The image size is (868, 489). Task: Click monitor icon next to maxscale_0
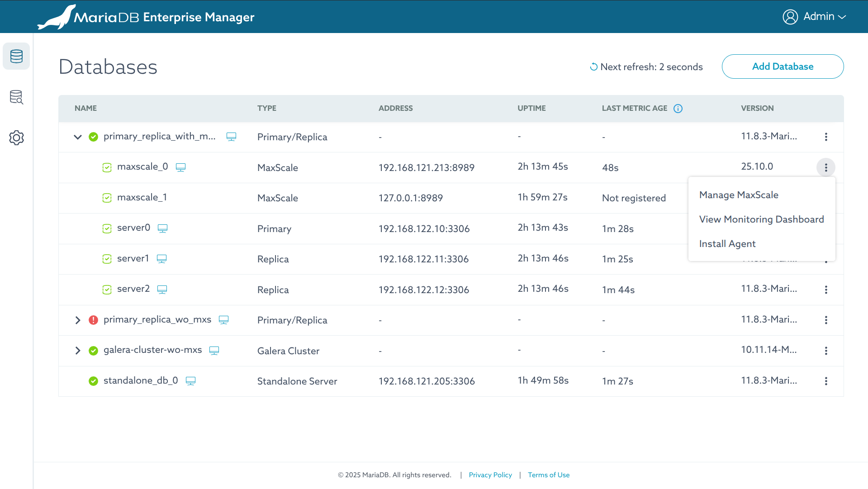pos(180,168)
